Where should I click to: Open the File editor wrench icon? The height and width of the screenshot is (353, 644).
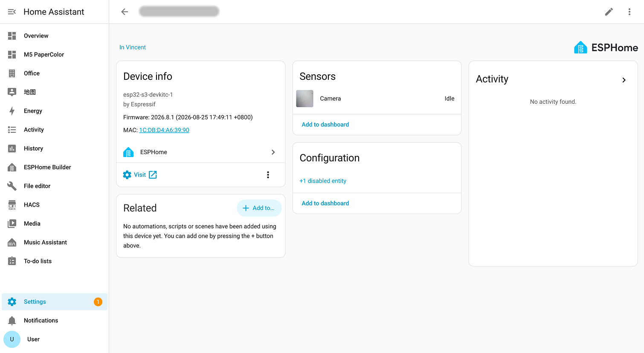[x=12, y=186]
